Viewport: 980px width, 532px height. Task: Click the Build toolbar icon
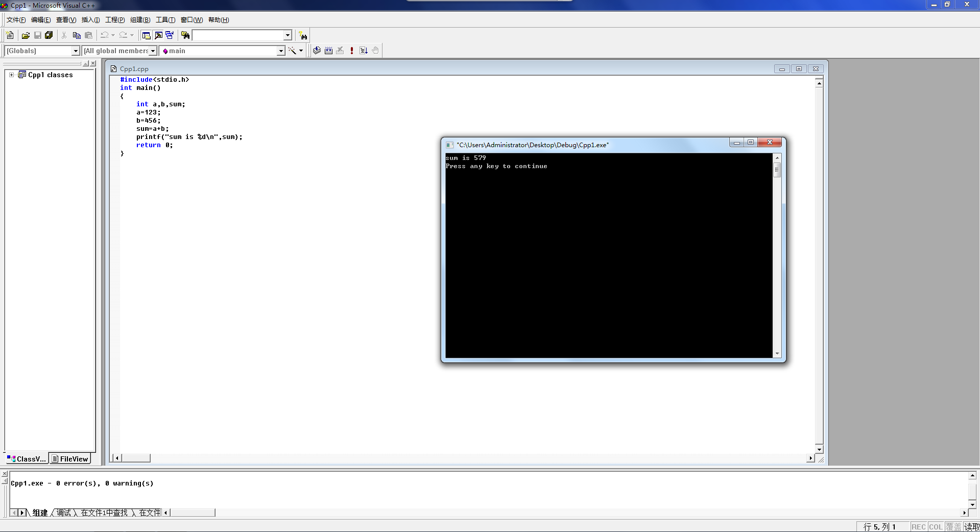[328, 51]
